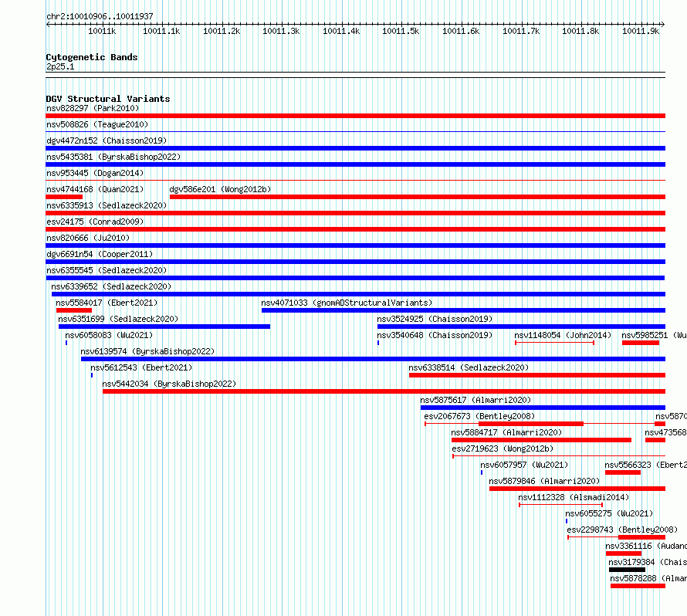
Task: Select nsv6355545 (Sedlazeck2020) variant
Action: point(107,270)
